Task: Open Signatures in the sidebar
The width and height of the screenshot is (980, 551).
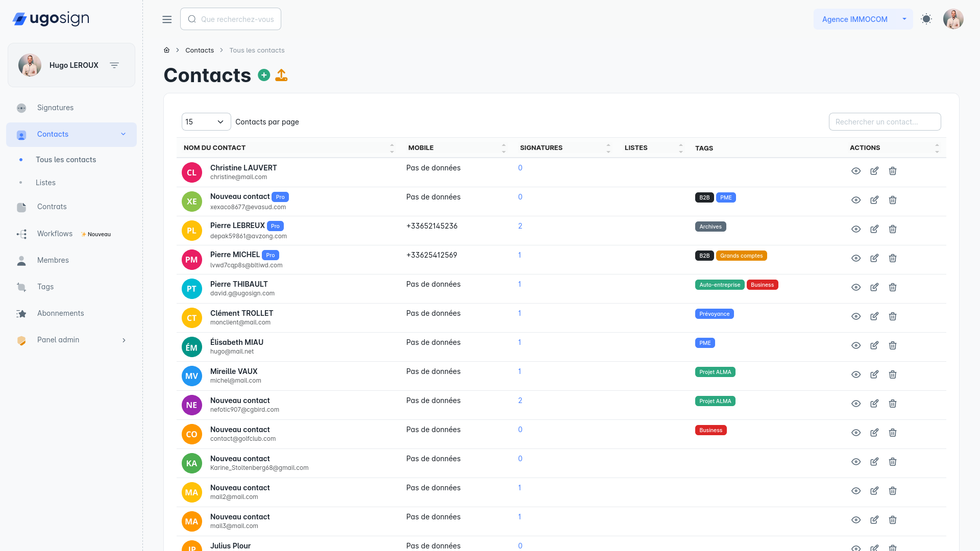Action: [55, 108]
